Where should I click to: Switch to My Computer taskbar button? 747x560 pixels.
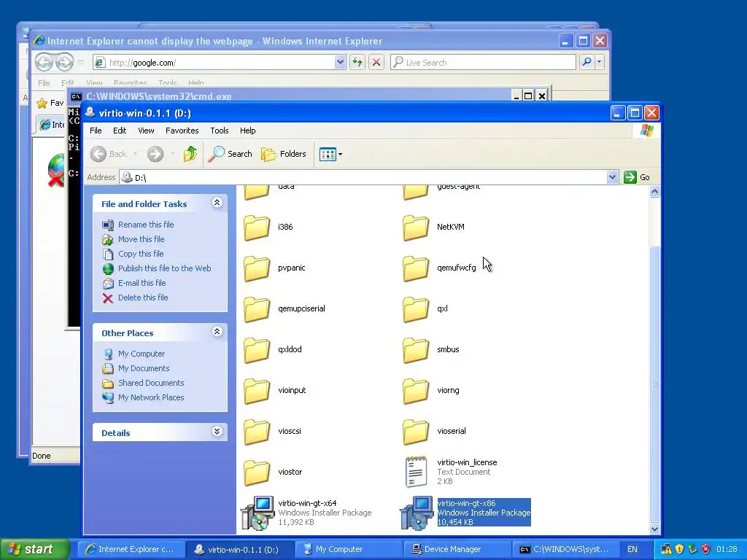348,549
